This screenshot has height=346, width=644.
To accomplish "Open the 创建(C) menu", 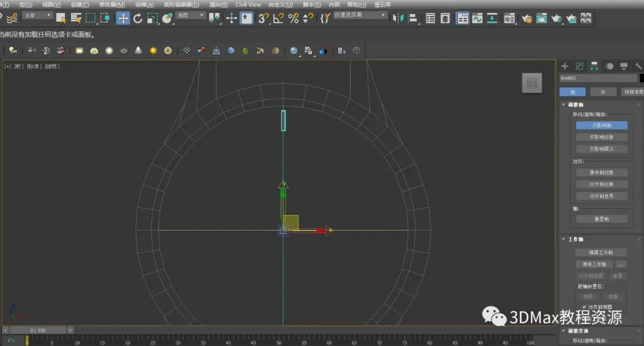I will [80, 5].
